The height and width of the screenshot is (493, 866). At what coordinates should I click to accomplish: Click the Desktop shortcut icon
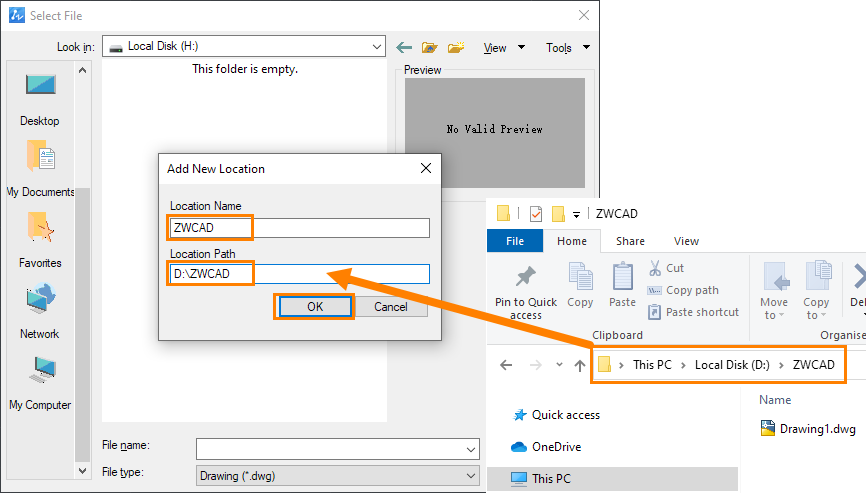click(x=40, y=85)
